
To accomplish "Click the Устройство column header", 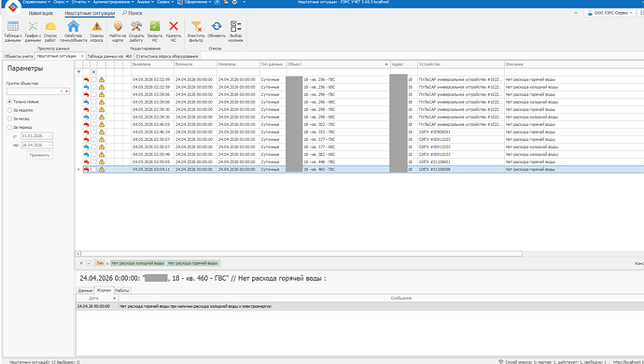I will (x=460, y=64).
